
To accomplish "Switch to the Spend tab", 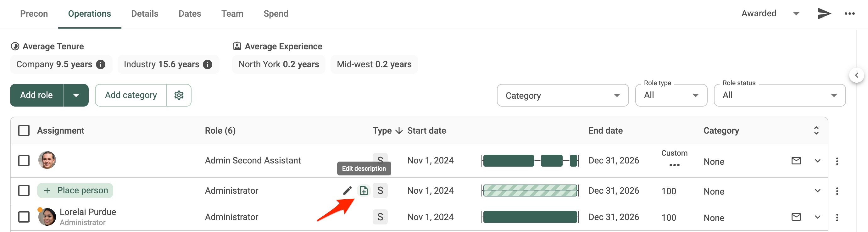I will (275, 14).
